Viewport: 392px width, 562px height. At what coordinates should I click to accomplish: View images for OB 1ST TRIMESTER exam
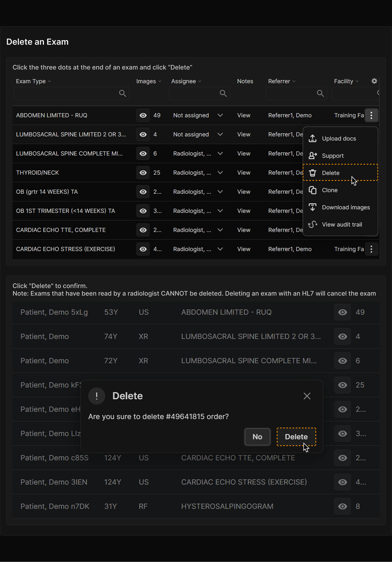tap(143, 211)
